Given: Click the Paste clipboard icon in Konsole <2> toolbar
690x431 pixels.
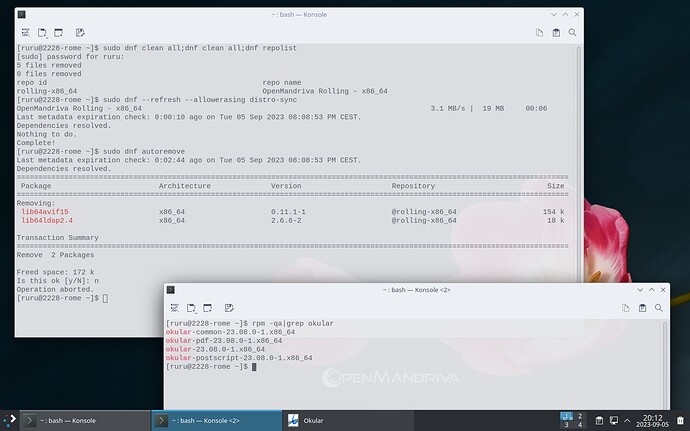Looking at the screenshot, I should click(x=642, y=308).
